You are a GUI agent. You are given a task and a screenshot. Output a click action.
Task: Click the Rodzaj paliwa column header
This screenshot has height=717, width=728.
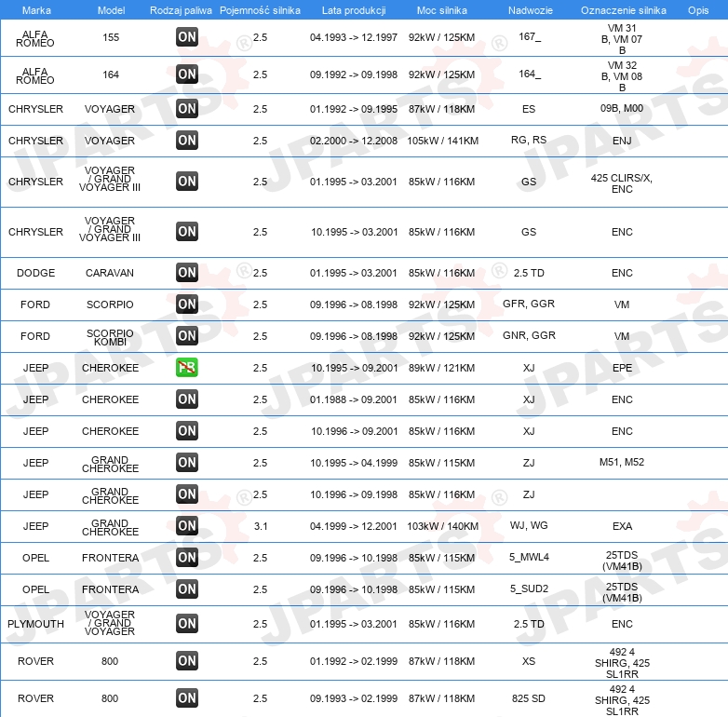[181, 10]
